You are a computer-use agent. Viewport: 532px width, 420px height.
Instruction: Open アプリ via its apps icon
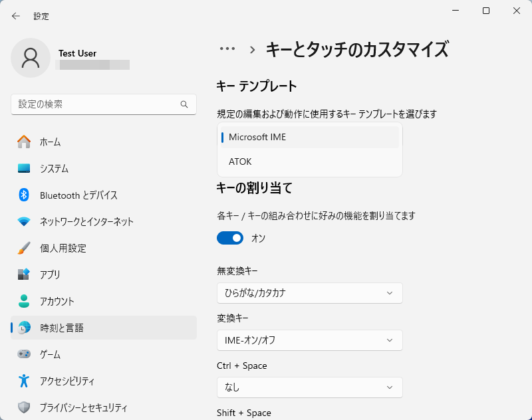(x=24, y=274)
